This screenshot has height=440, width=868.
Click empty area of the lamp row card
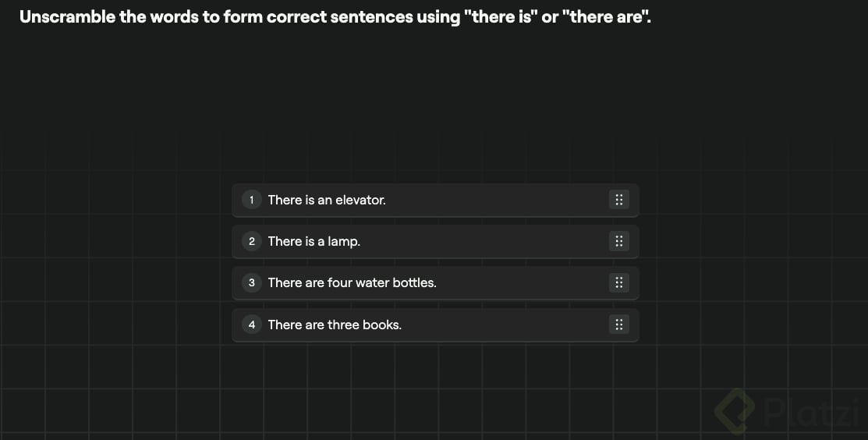[484, 241]
